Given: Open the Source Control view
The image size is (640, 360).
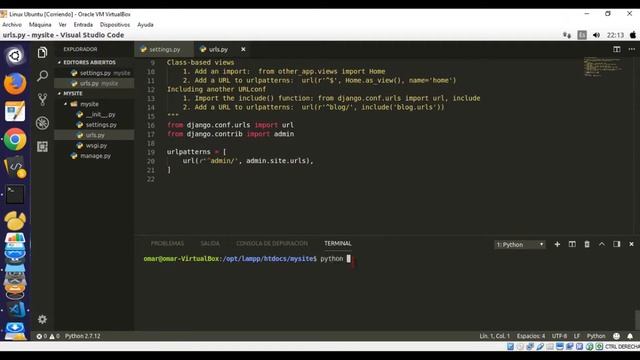Looking at the screenshot, I should pos(42,100).
